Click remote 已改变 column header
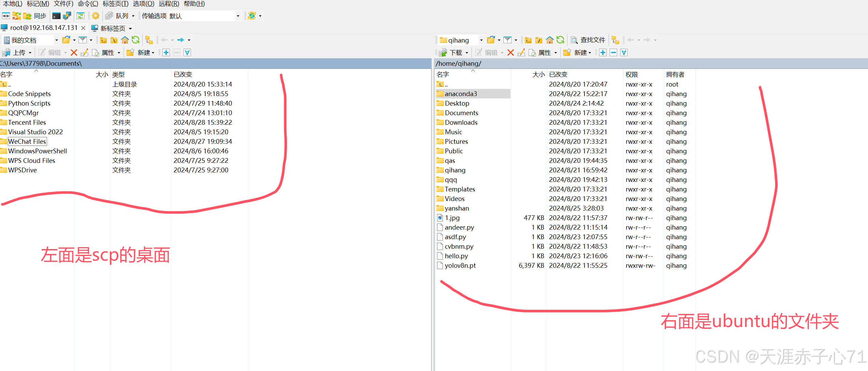 click(x=558, y=74)
